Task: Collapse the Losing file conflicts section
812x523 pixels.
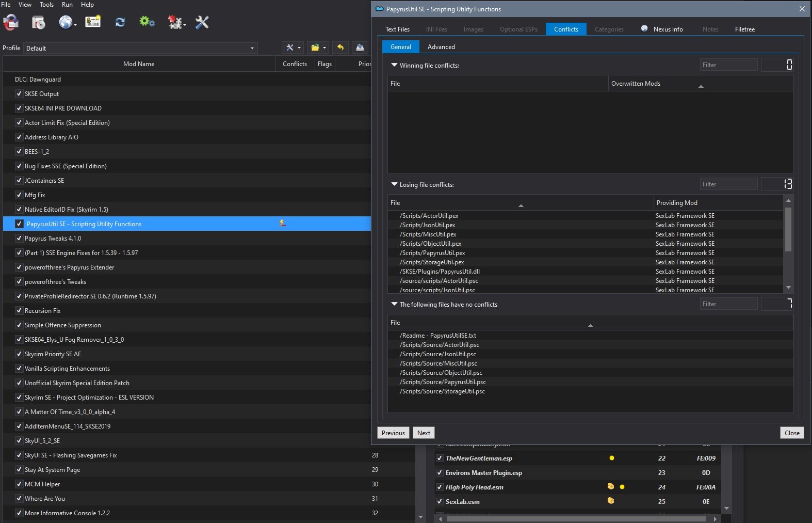Action: pos(394,184)
